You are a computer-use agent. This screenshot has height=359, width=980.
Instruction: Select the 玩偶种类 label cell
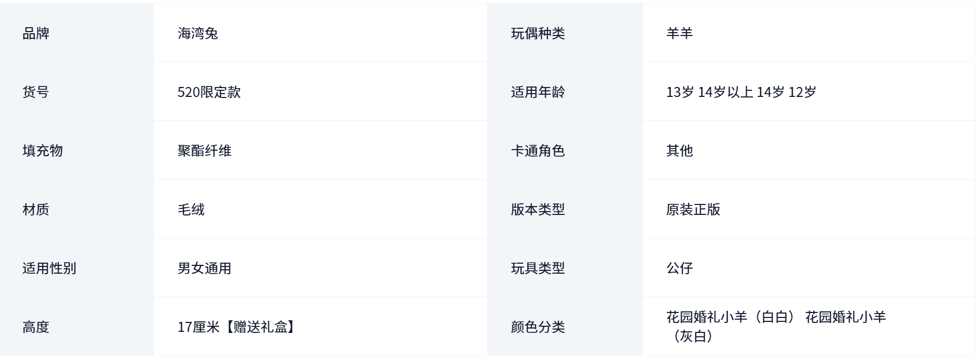coord(565,33)
